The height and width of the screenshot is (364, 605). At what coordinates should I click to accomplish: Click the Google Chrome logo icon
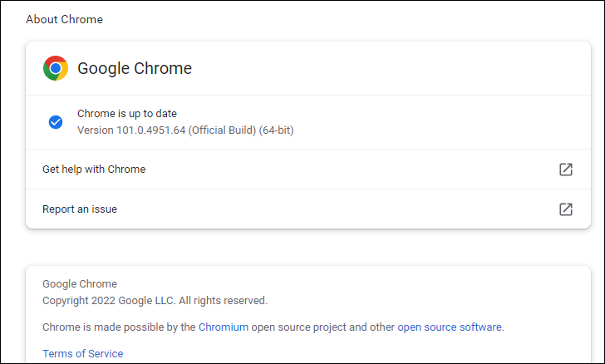coord(56,68)
